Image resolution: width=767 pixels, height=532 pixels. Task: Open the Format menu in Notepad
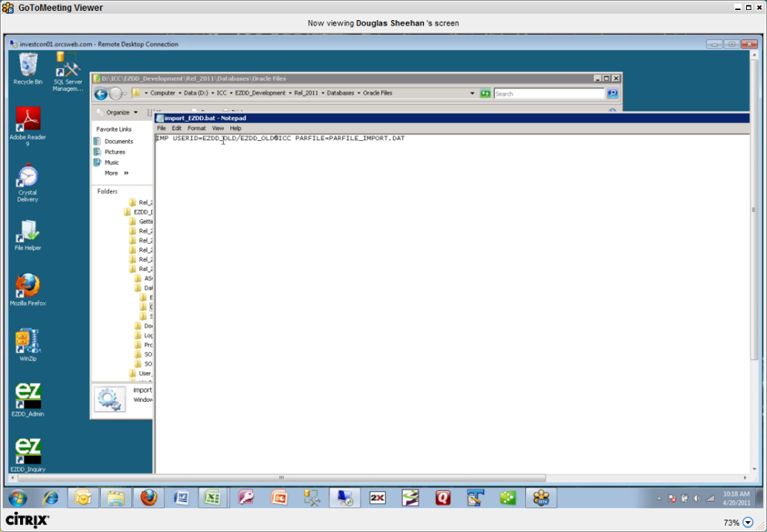pyautogui.click(x=197, y=129)
